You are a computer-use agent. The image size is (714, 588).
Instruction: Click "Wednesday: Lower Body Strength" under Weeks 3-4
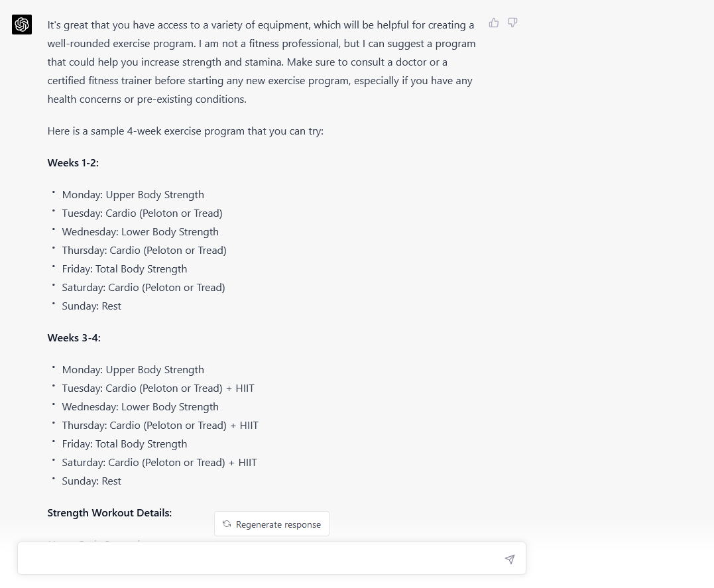coord(140,407)
